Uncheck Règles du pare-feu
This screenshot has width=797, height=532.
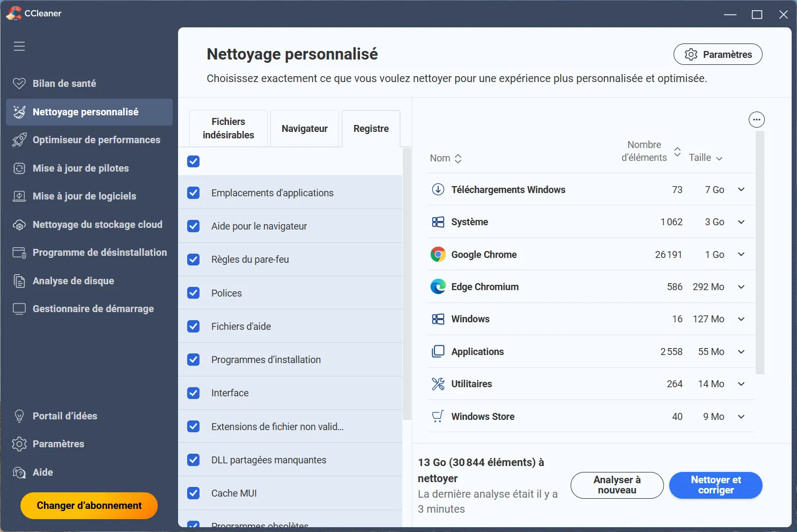point(193,260)
